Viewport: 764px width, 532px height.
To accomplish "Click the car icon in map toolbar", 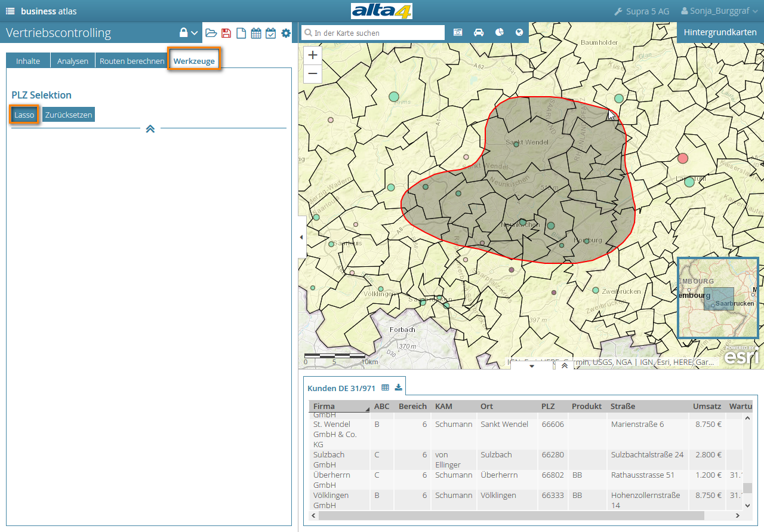I will coord(479,32).
